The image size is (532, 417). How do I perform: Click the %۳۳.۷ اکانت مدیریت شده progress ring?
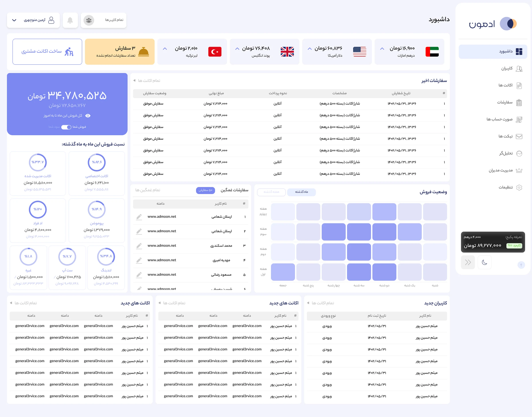click(37, 162)
